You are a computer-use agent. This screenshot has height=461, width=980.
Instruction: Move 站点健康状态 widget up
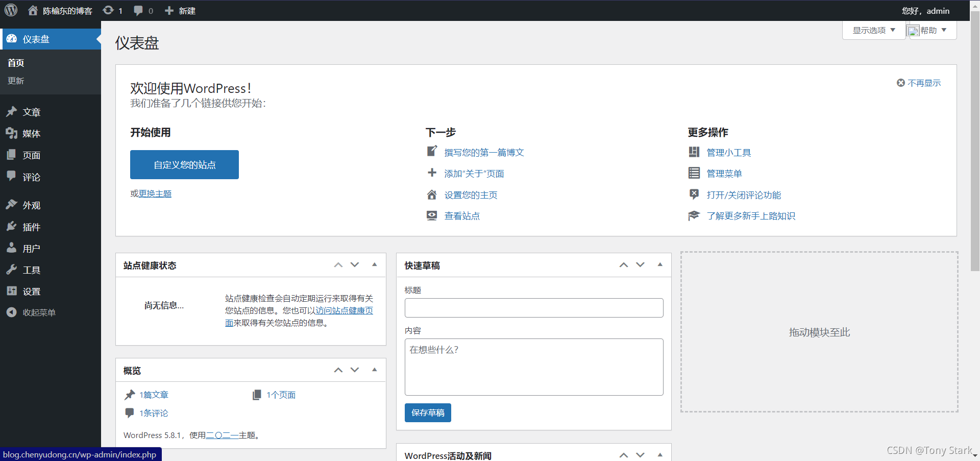[338, 264]
